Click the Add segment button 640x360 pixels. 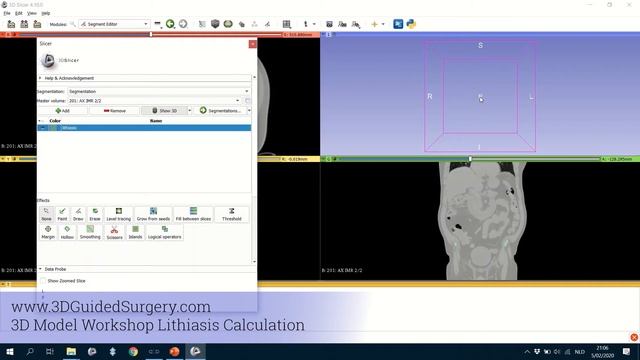click(x=62, y=111)
